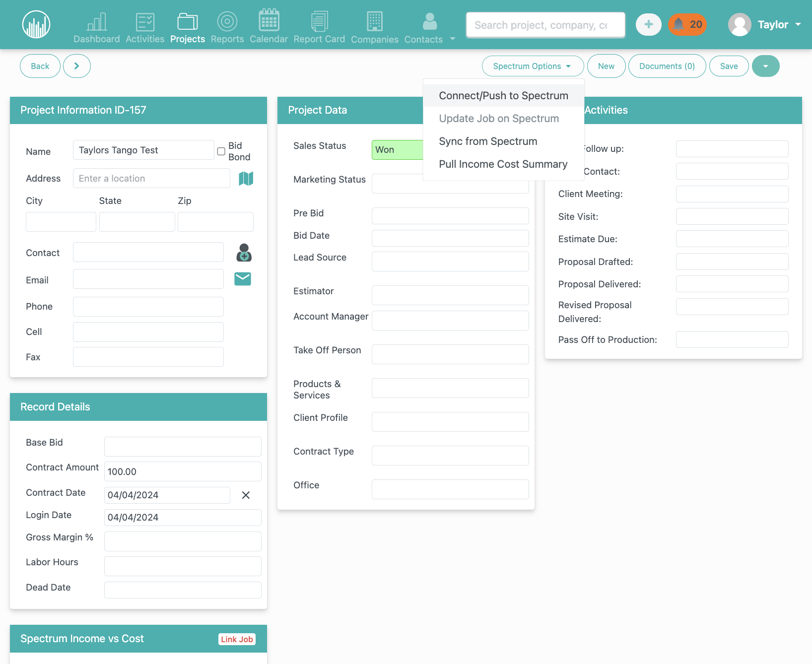Expand the Spectrum Options dropdown
Image resolution: width=812 pixels, height=664 pixels.
[x=533, y=66]
